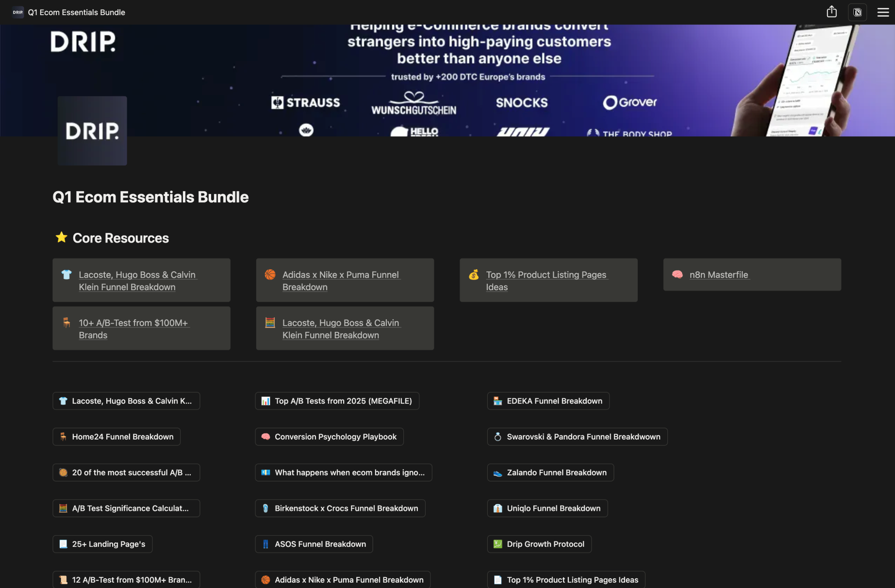Open the hamburger menu
The height and width of the screenshot is (588, 895).
[x=883, y=12]
